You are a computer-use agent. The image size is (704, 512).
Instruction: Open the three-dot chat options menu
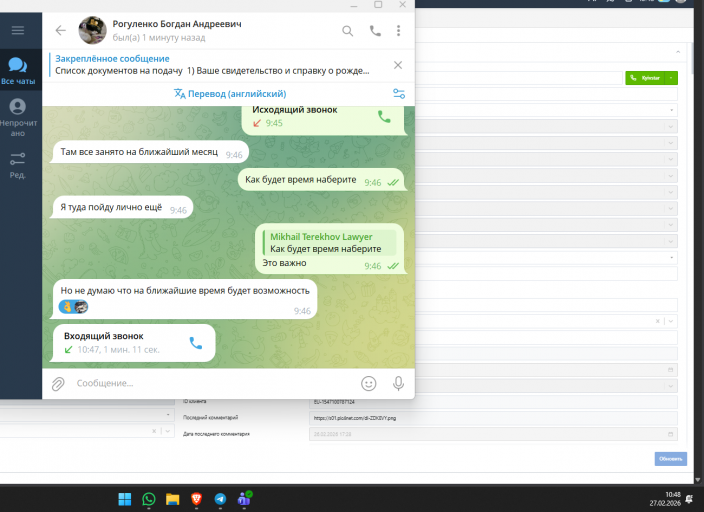(x=398, y=31)
